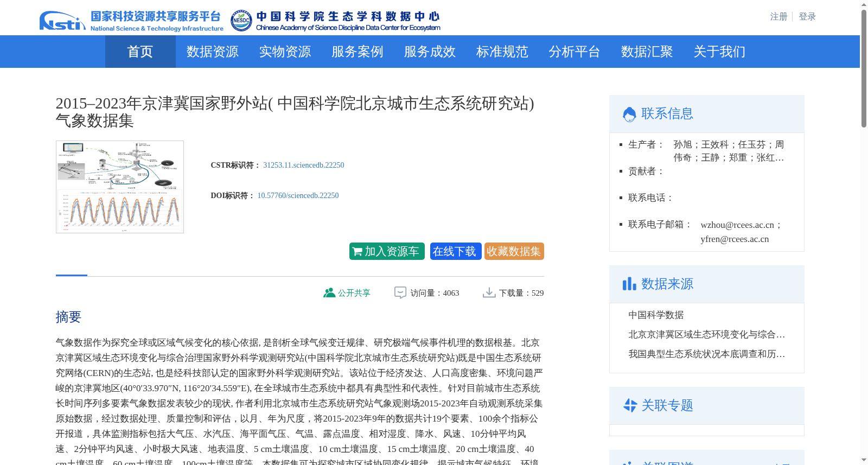This screenshot has height=465, width=868.
Task: Open 标准规范 menu item
Action: pyautogui.click(x=502, y=52)
